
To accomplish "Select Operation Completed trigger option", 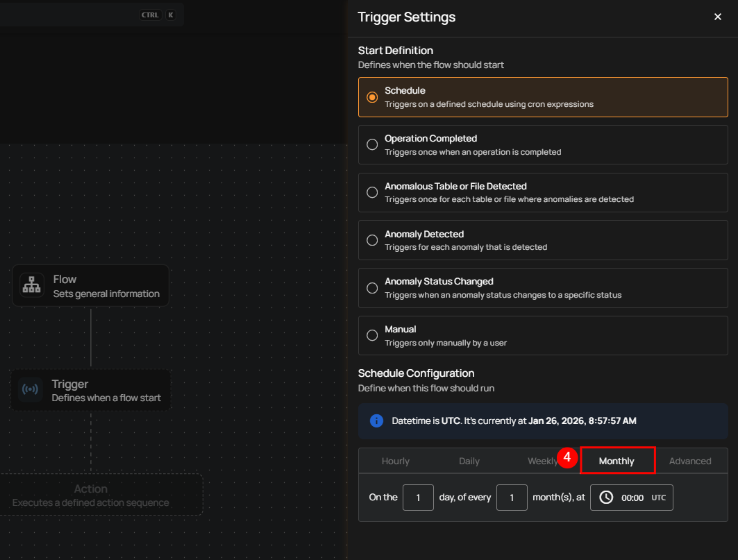I will [372, 144].
